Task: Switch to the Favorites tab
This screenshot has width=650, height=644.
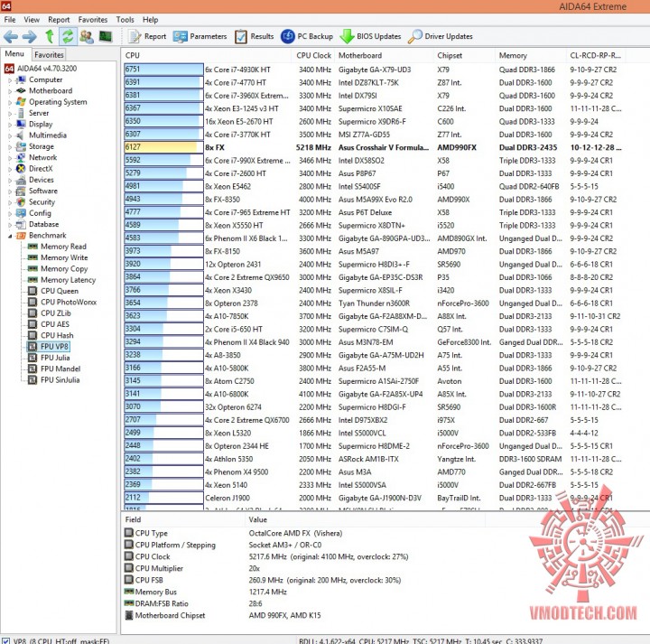Action: 49,55
